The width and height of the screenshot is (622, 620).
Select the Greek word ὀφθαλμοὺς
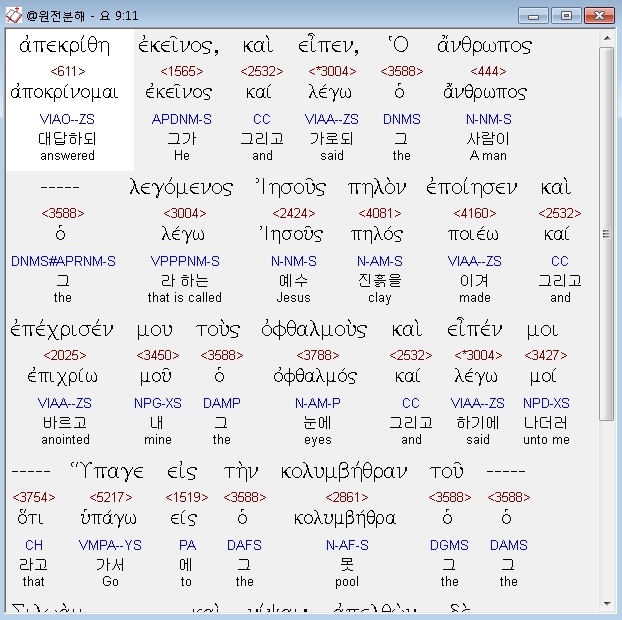(314, 330)
